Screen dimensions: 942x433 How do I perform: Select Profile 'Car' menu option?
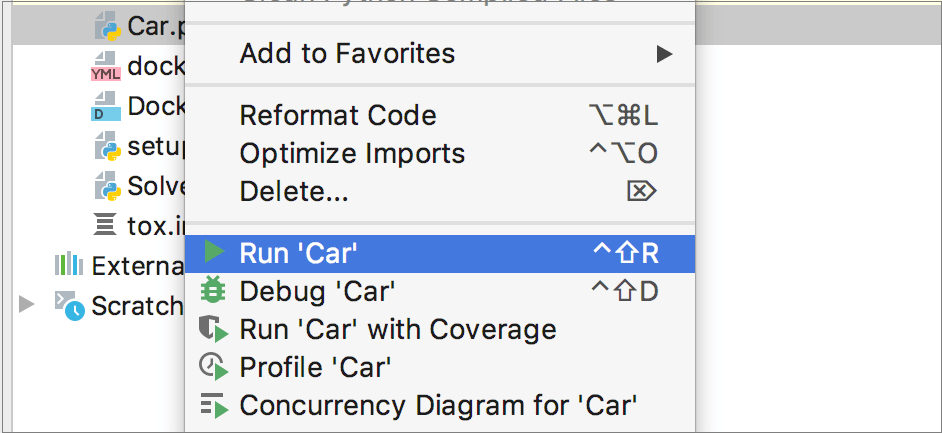tap(315, 367)
